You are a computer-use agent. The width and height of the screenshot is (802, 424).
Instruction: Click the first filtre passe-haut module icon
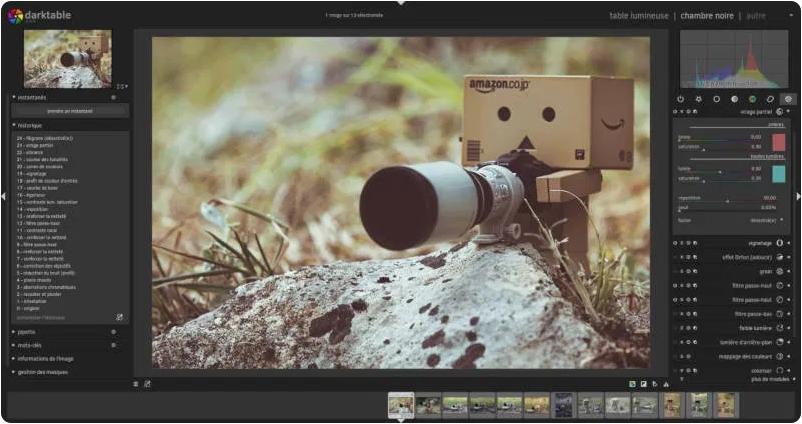779,285
